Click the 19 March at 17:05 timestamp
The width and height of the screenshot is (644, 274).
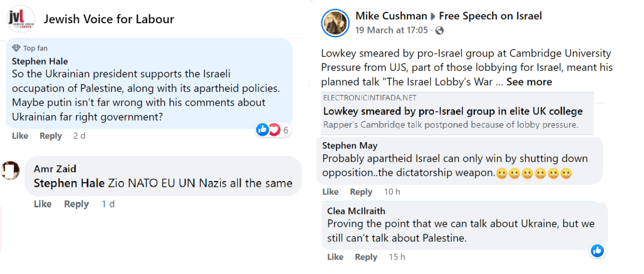click(x=391, y=30)
